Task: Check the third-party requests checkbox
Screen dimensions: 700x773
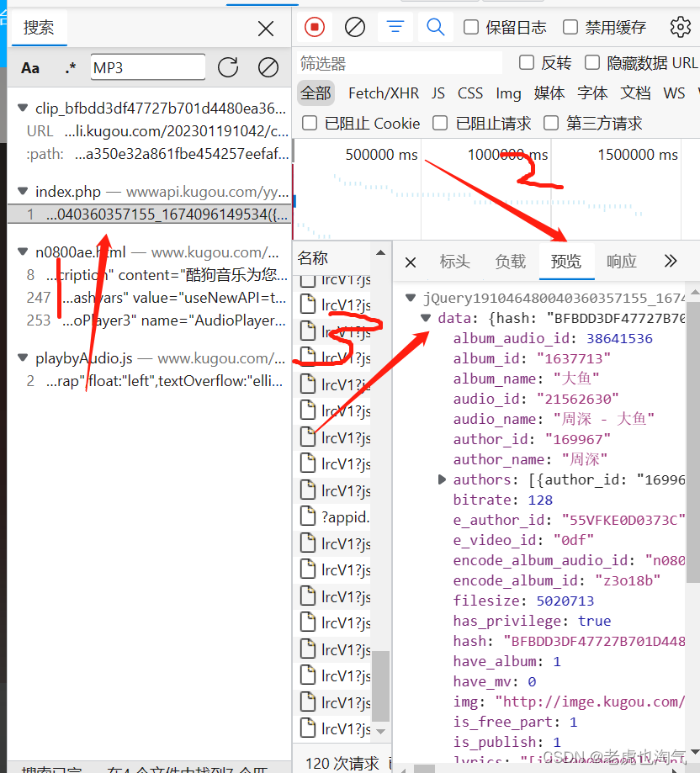Action: point(550,123)
